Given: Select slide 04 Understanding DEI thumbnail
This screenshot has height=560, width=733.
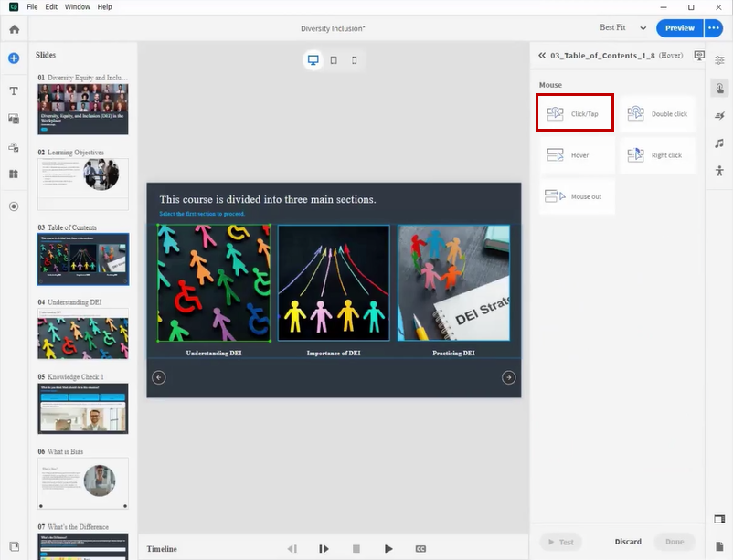Looking at the screenshot, I should (83, 333).
